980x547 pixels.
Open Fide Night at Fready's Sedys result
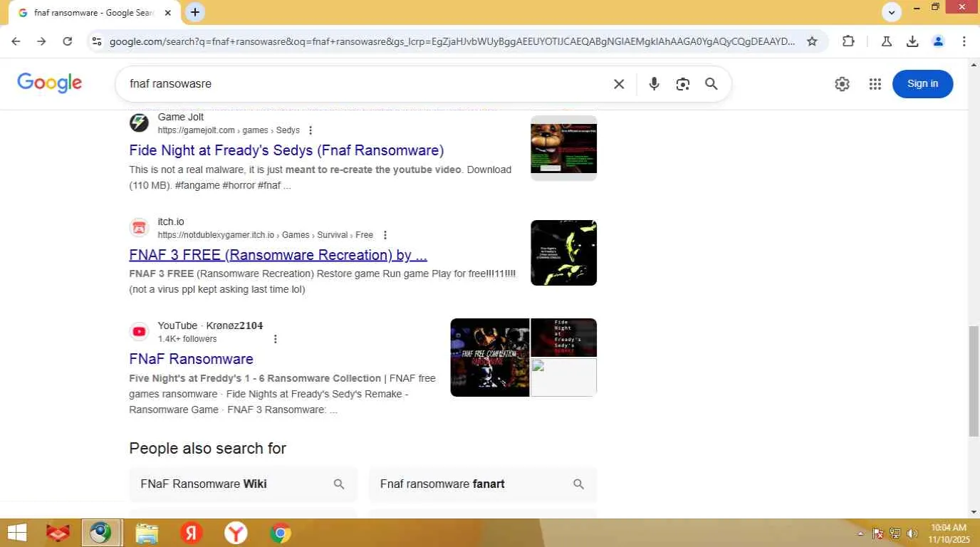click(286, 150)
